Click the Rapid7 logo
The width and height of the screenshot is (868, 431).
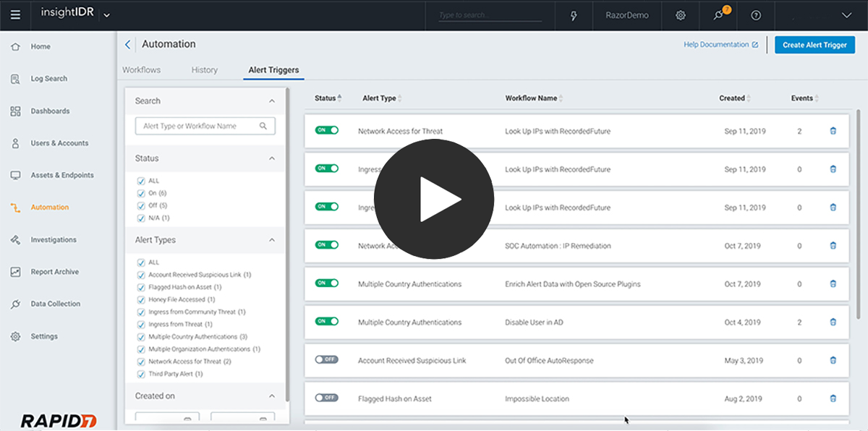coord(59,420)
